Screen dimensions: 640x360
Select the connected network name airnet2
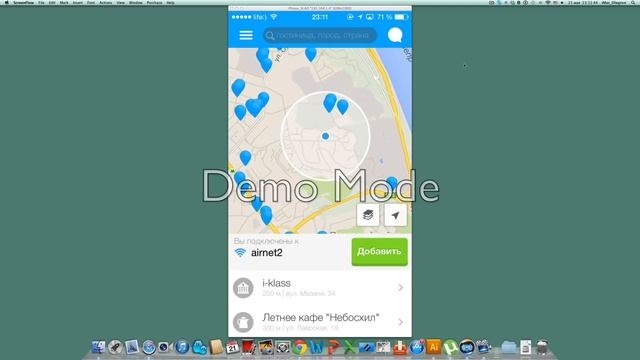(267, 253)
